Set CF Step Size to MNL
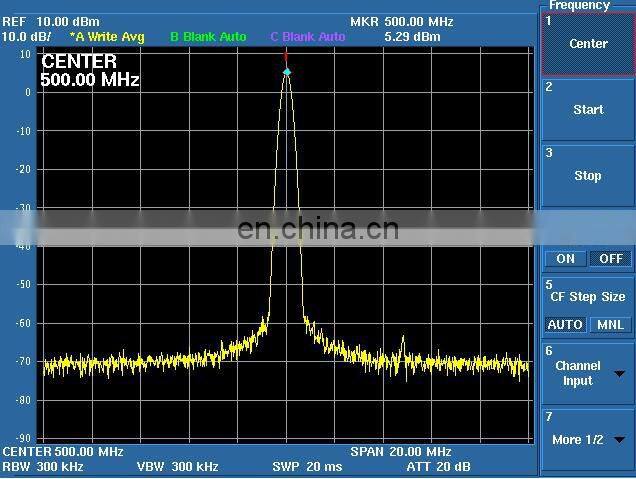This screenshot has height=479, width=636. tap(610, 325)
